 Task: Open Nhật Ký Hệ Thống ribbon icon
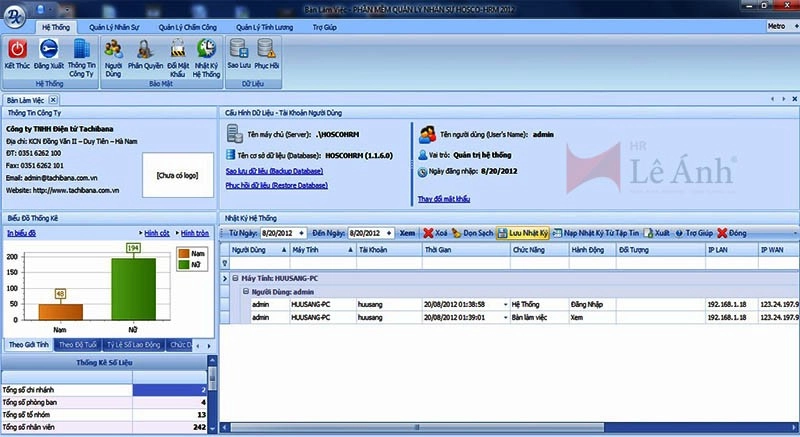coord(207,48)
